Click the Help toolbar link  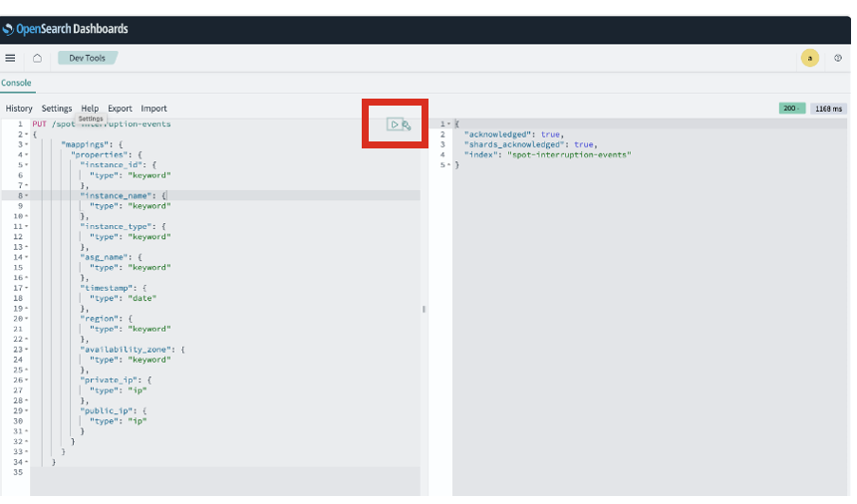[90, 109]
